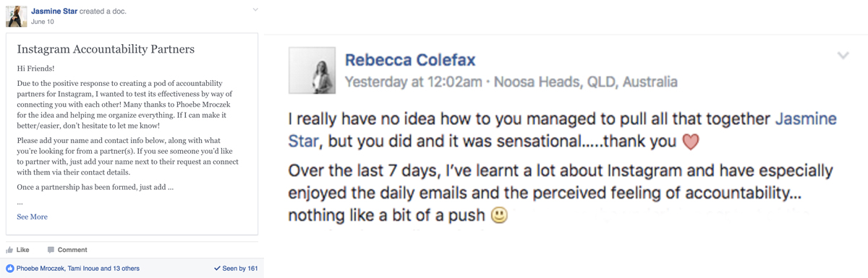Open Jasmine Star's profile name link

(x=54, y=12)
